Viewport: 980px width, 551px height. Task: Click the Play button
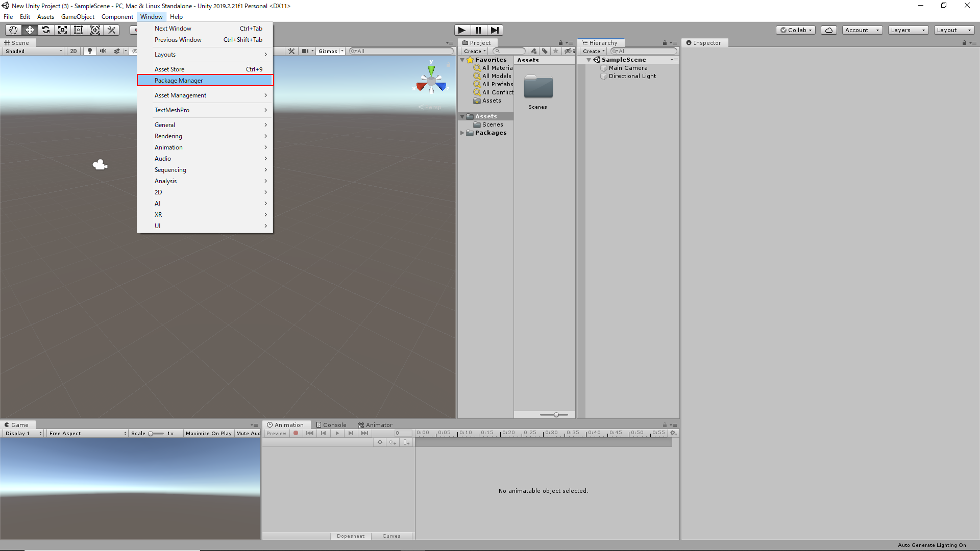point(462,30)
